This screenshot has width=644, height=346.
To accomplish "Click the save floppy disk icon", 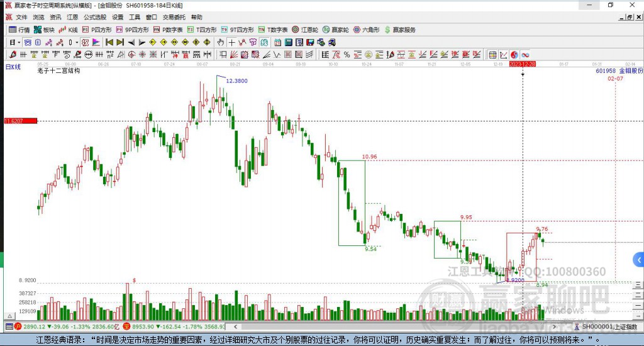I will click(x=310, y=42).
